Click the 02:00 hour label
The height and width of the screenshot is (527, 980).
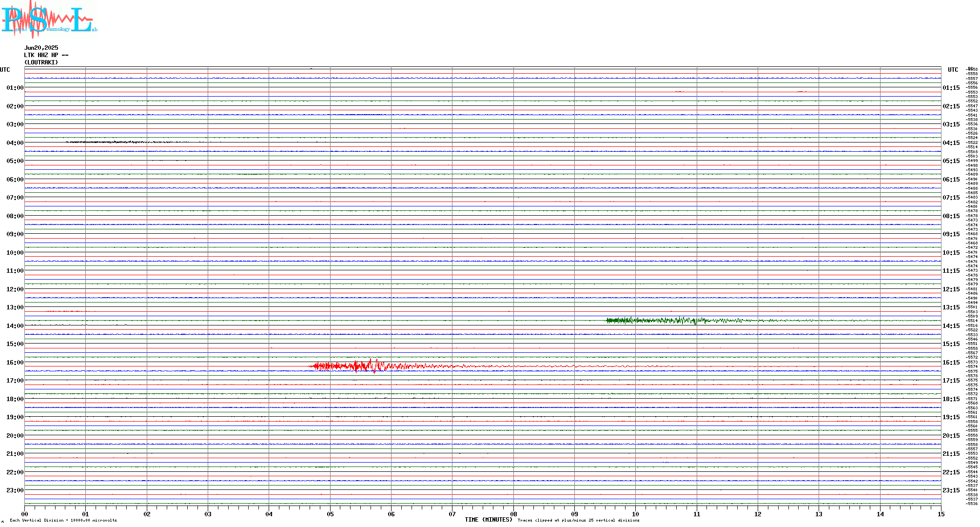[x=15, y=106]
